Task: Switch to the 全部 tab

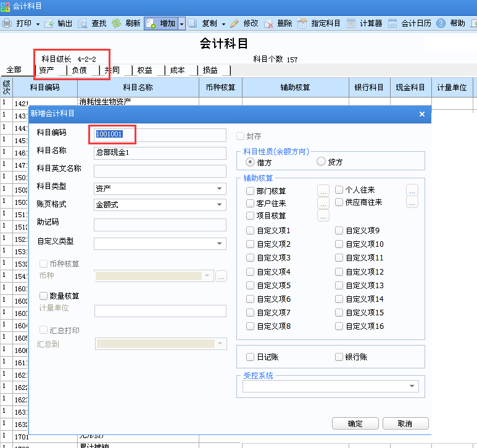Action: pos(17,70)
